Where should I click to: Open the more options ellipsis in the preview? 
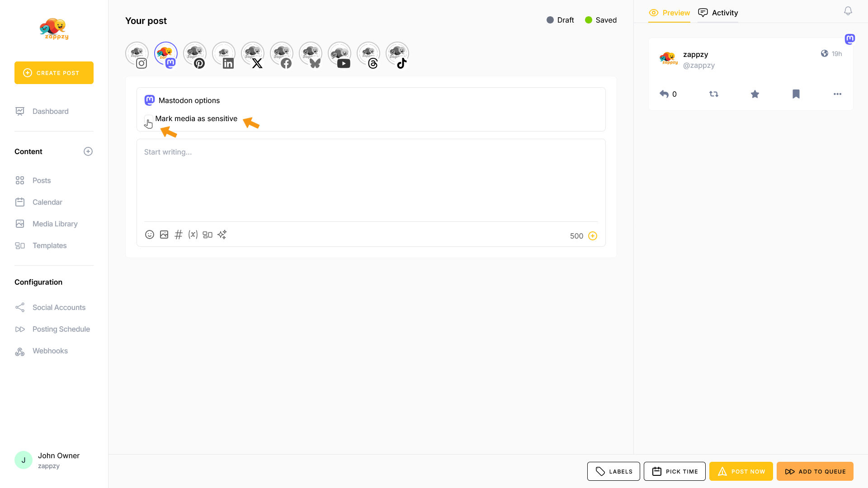837,94
